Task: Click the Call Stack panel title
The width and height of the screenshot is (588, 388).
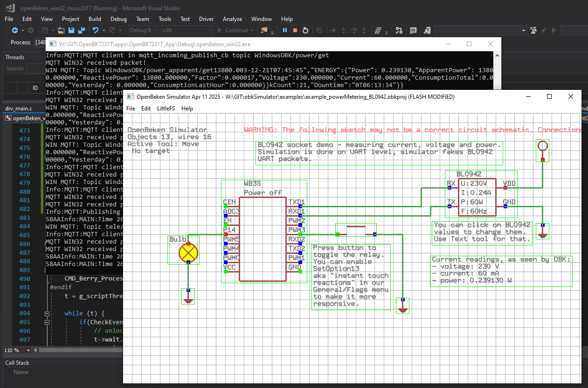Action: click(17, 362)
